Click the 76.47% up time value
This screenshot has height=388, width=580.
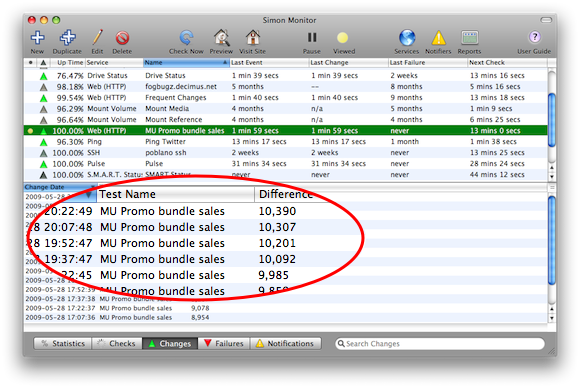70,76
